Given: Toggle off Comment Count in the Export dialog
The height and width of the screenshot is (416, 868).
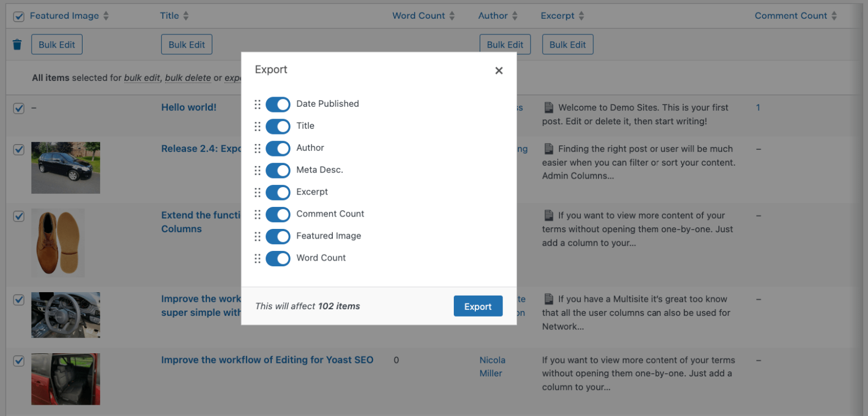Looking at the screenshot, I should (x=278, y=214).
